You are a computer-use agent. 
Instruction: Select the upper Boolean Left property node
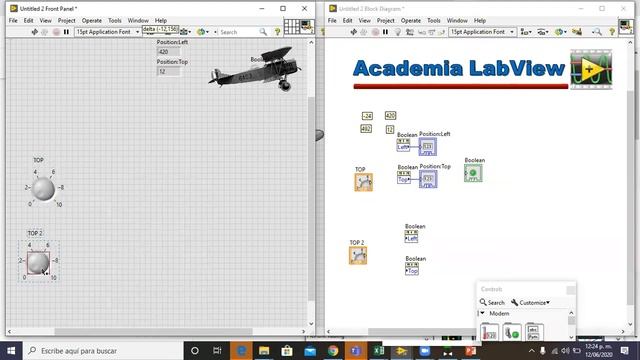403,145
